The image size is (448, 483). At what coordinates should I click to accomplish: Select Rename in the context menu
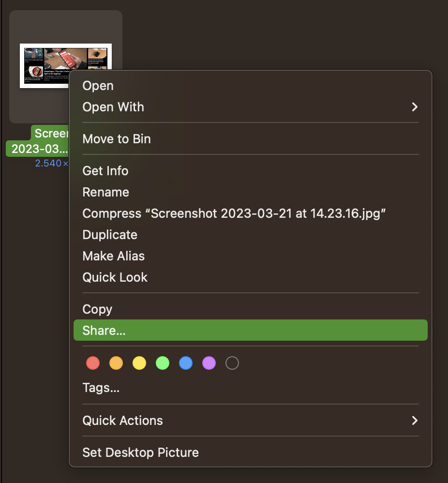pos(106,192)
